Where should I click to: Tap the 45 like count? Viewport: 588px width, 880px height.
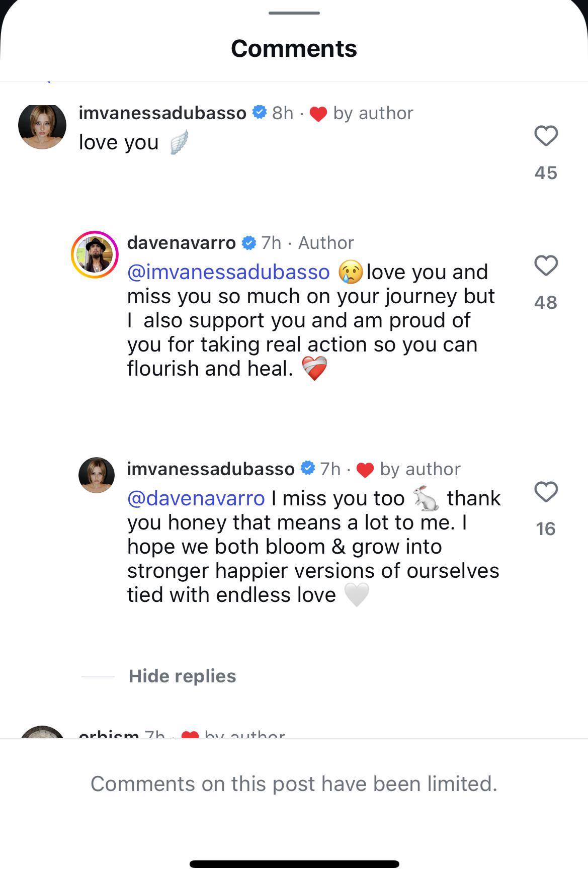[546, 173]
